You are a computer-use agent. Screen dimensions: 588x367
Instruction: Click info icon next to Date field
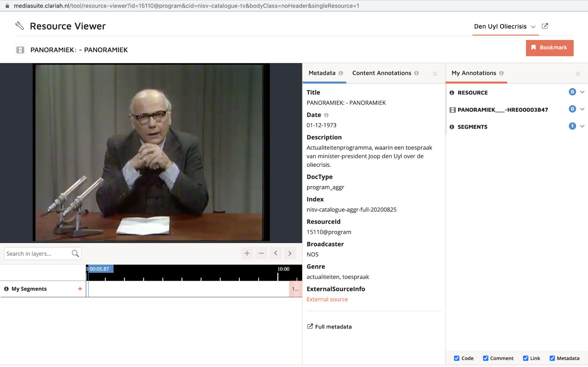[326, 115]
